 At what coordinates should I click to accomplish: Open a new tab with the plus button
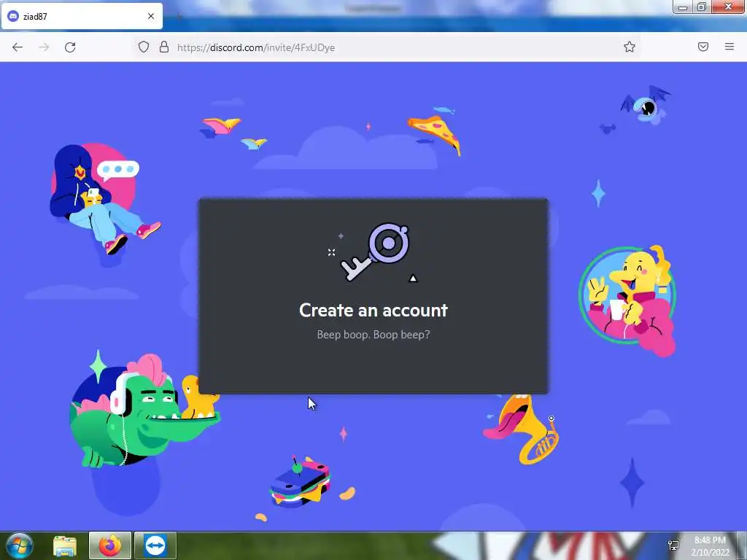[179, 17]
